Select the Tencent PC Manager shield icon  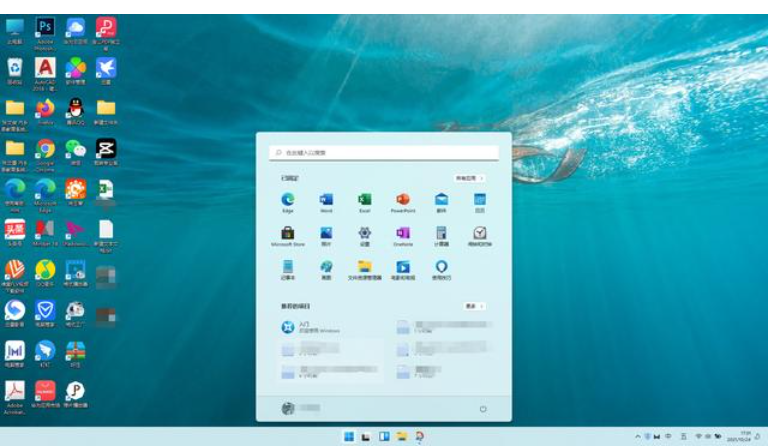(x=45, y=313)
